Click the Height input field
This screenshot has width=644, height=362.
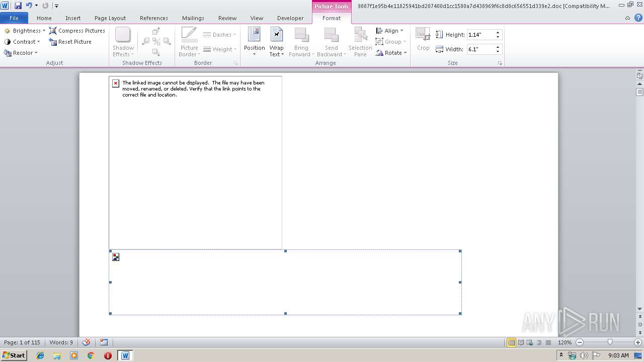(480, 35)
